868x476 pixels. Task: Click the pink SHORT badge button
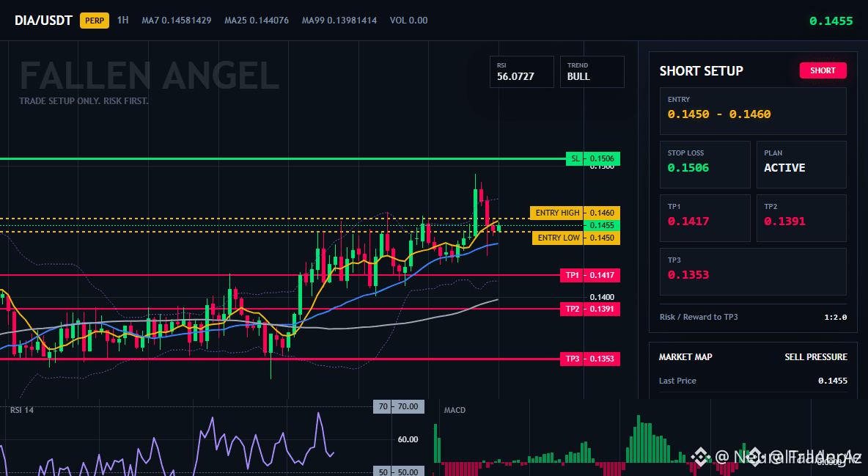(823, 70)
